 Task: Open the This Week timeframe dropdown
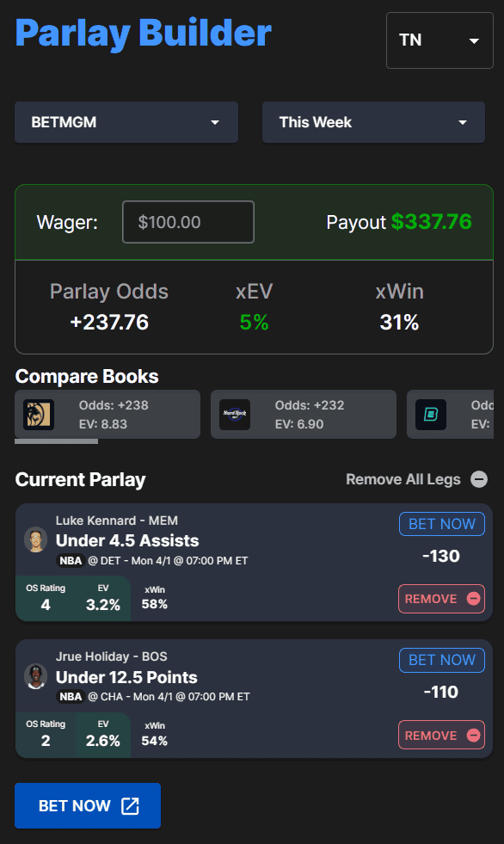click(373, 122)
